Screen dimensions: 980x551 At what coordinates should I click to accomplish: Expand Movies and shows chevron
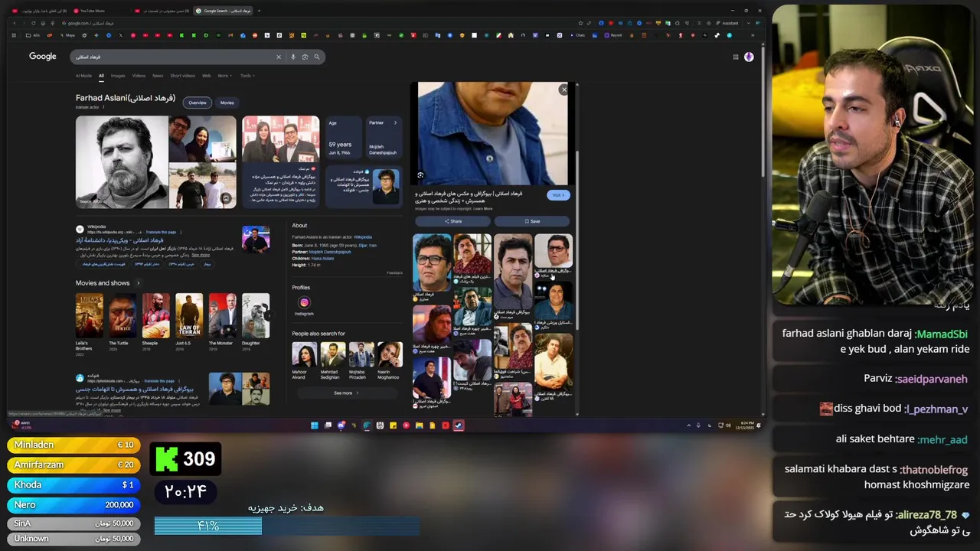pos(138,283)
